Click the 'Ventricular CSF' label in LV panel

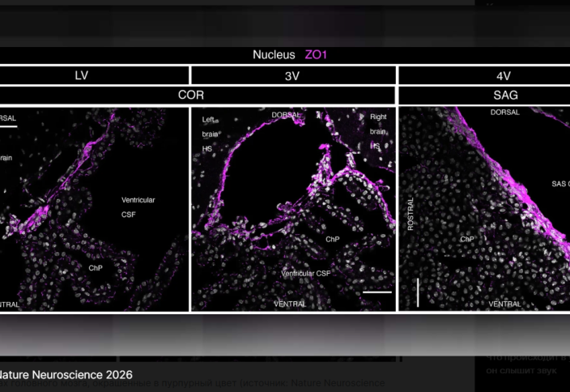(x=138, y=207)
